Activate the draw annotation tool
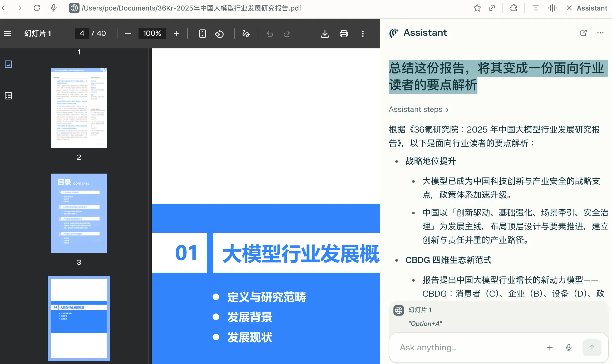 tap(246, 34)
